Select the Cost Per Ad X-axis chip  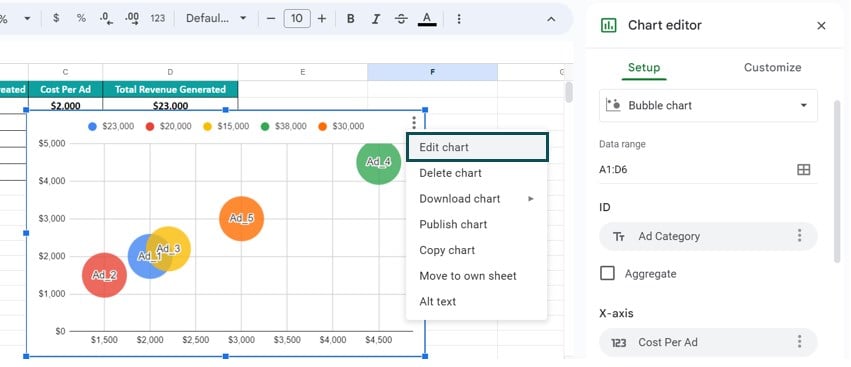[x=708, y=342]
